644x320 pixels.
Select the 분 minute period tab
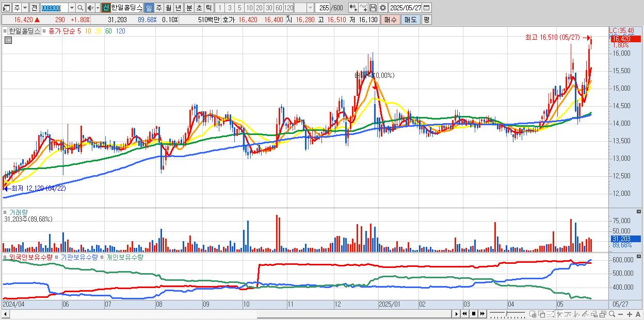(x=189, y=8)
